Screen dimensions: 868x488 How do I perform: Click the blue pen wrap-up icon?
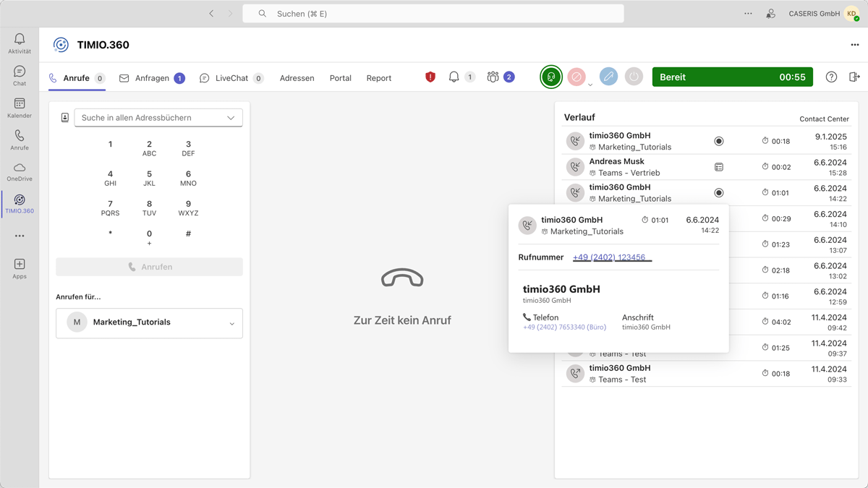(608, 77)
